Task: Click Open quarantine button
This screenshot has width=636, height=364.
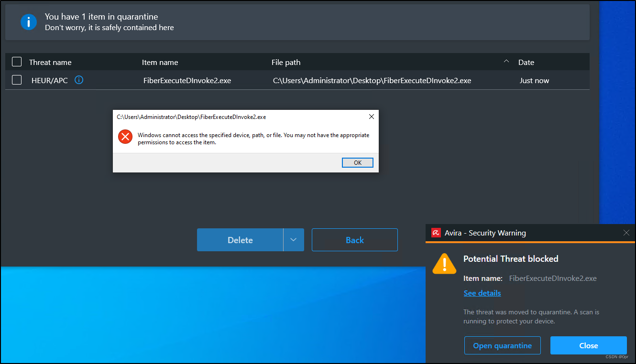Action: pos(503,345)
